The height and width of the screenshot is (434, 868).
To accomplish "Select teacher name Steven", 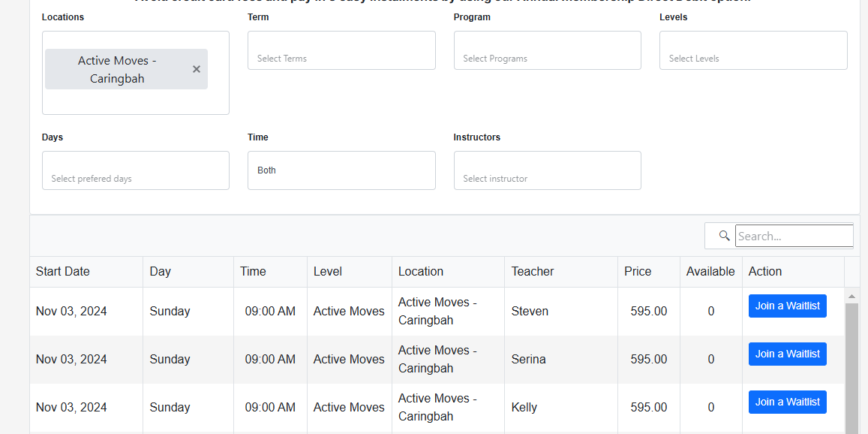I will point(530,311).
